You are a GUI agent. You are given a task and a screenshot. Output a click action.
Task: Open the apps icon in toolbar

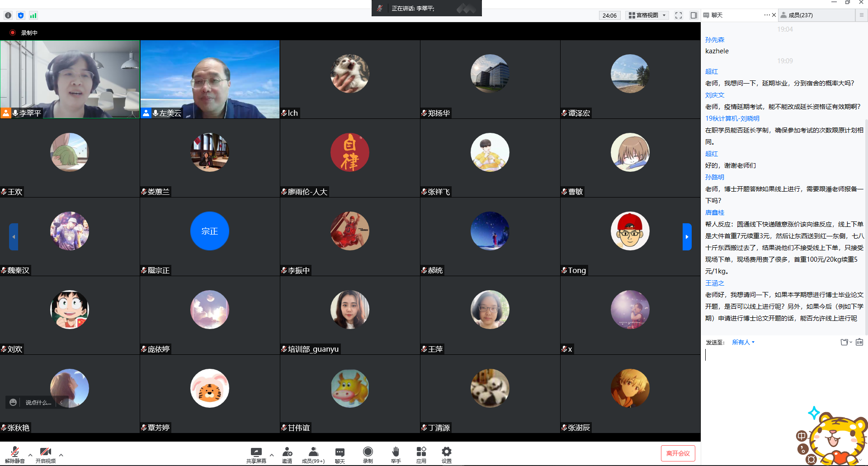421,454
